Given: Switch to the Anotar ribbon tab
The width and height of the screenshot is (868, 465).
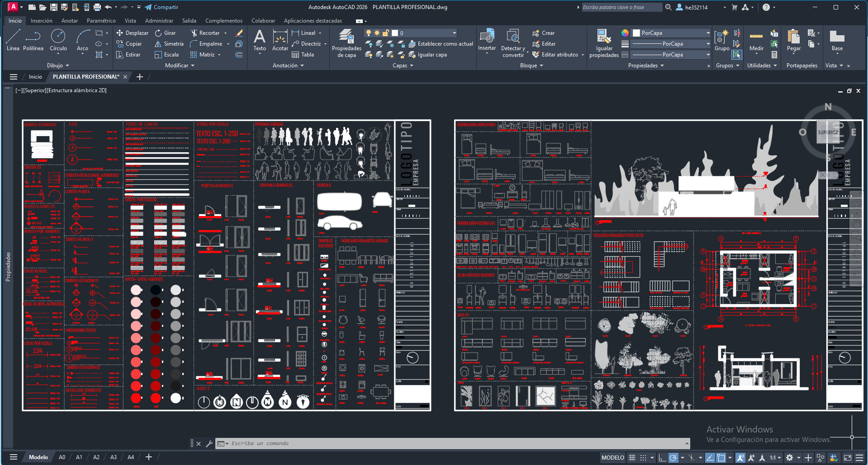Looking at the screenshot, I should pos(70,21).
